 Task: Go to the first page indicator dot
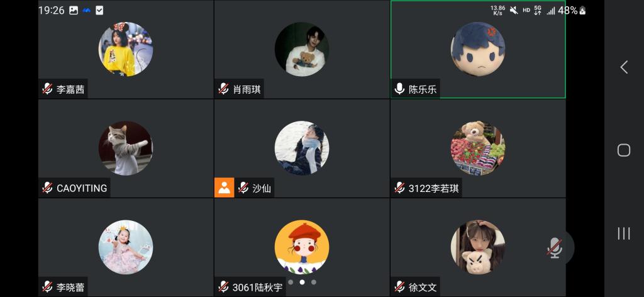click(291, 282)
